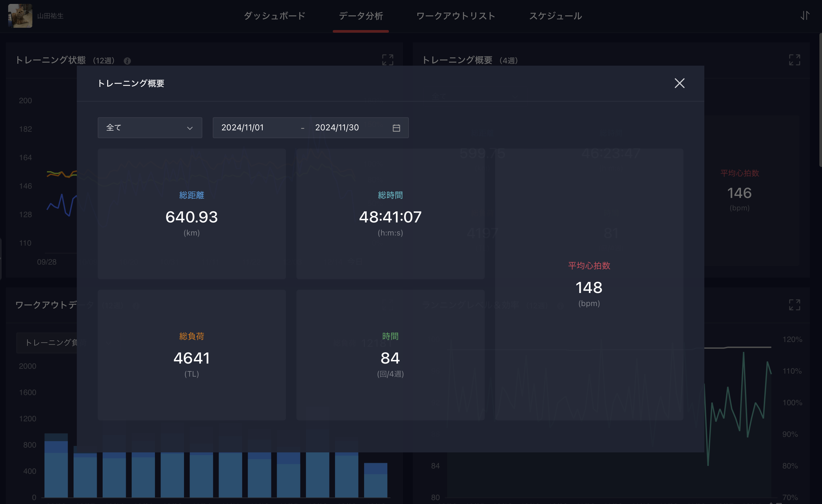This screenshot has height=504, width=822.
Task: Go to the スケジュール tab
Action: (x=555, y=16)
